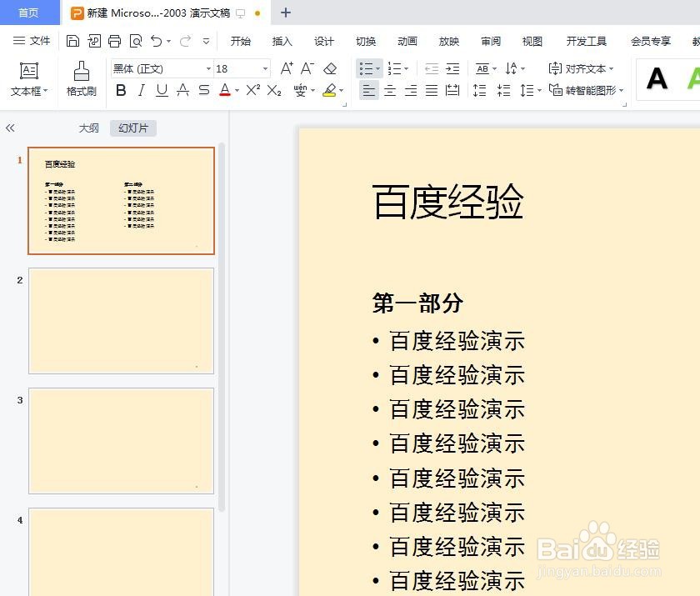
Task: Switch to 幻灯片 slides view
Action: 133,128
